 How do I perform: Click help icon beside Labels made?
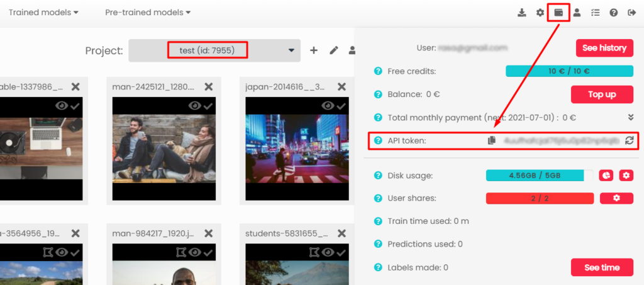378,268
